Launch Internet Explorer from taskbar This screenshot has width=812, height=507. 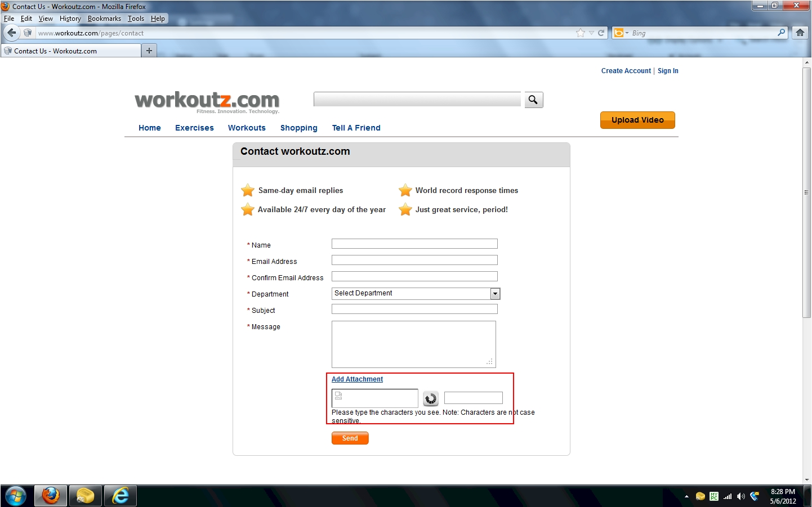(x=121, y=496)
